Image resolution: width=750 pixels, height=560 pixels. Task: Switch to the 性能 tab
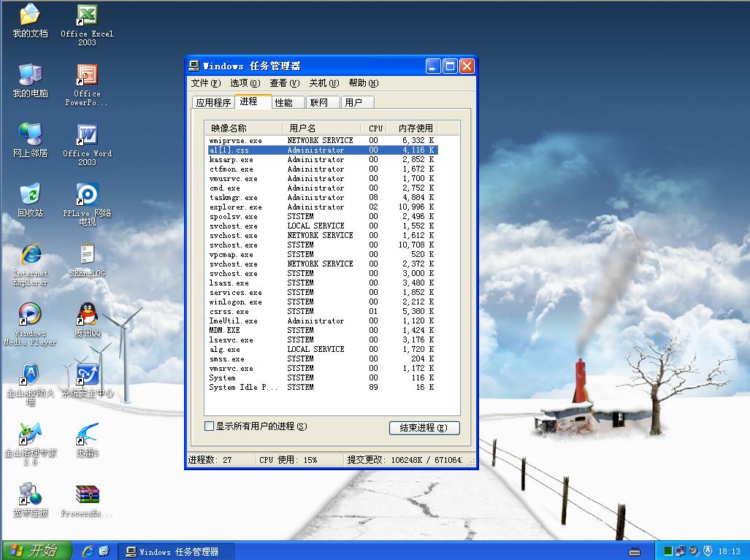(288, 102)
